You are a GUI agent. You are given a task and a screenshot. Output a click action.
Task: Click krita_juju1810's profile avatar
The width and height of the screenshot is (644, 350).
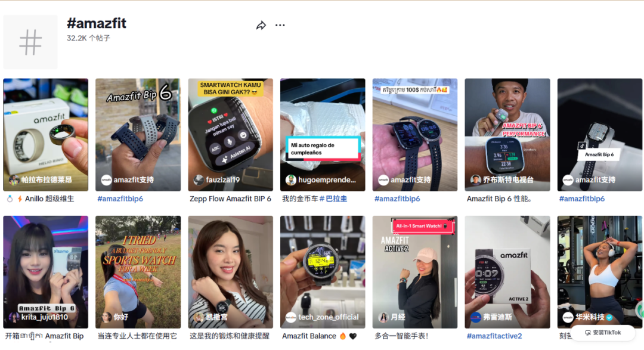coord(14,317)
